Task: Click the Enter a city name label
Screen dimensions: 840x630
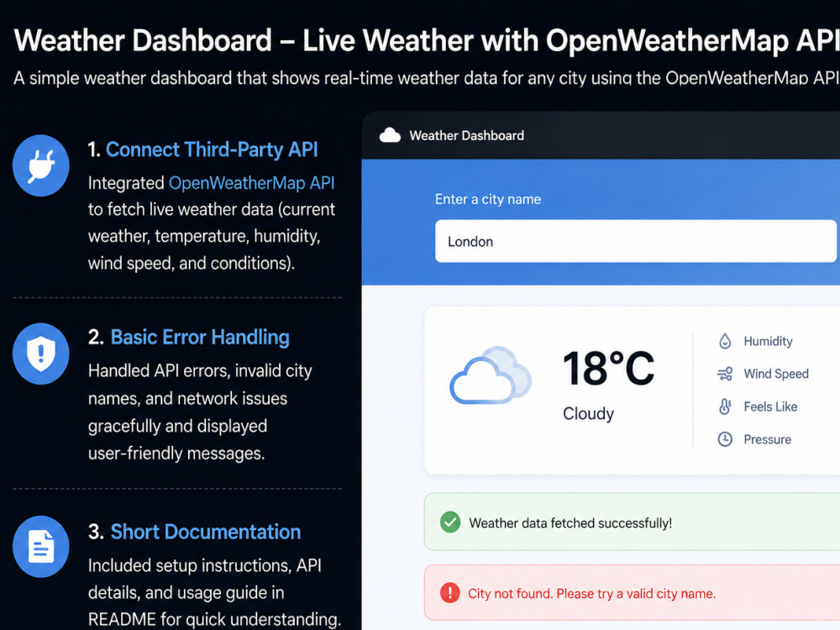Action: click(488, 199)
